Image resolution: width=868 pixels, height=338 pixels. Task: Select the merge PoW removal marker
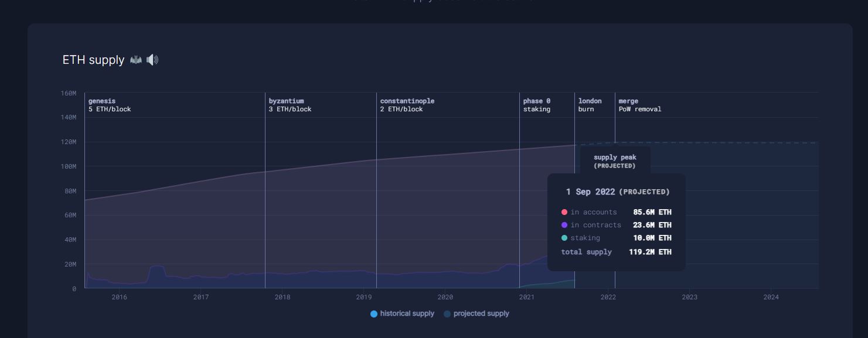click(640, 105)
